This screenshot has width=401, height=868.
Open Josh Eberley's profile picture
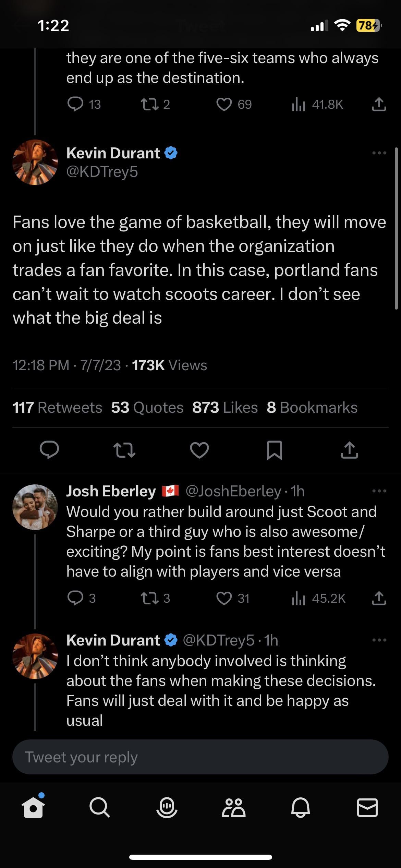click(35, 507)
